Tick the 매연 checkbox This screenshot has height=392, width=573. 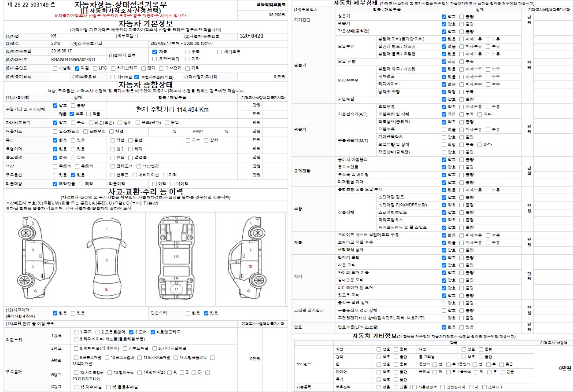tap(112, 132)
